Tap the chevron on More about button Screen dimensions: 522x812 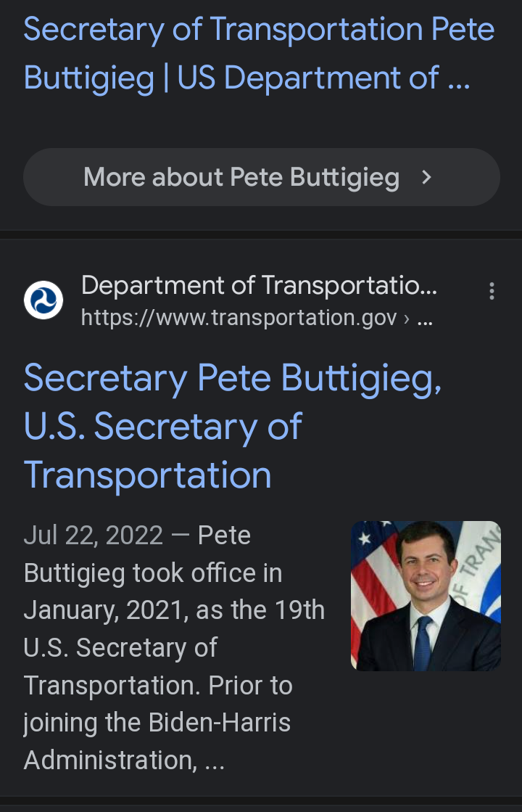pyautogui.click(x=427, y=177)
